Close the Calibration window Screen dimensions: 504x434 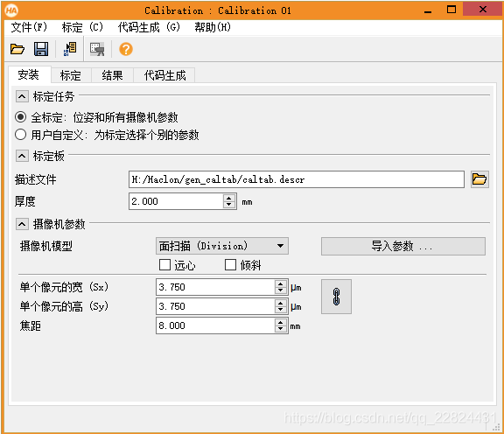[482, 9]
